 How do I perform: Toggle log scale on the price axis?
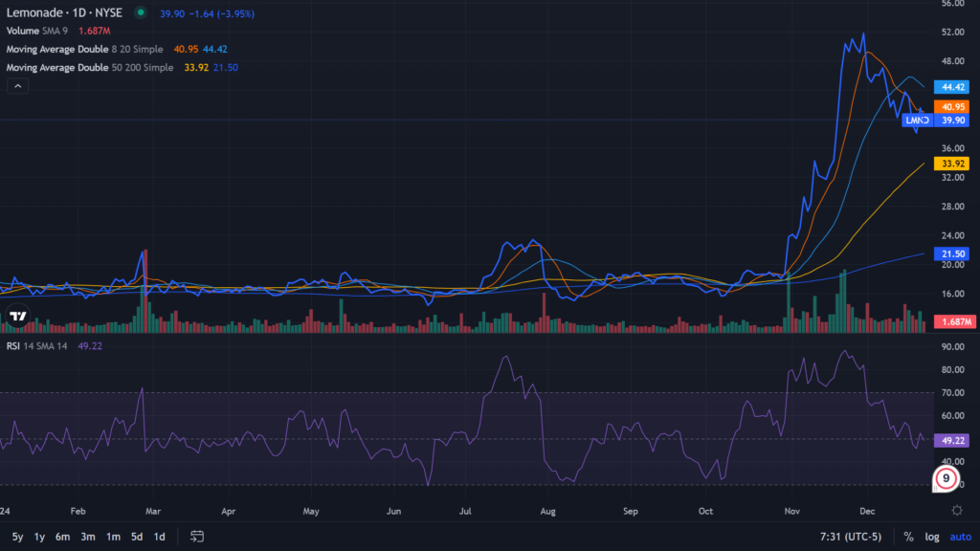pyautogui.click(x=931, y=537)
